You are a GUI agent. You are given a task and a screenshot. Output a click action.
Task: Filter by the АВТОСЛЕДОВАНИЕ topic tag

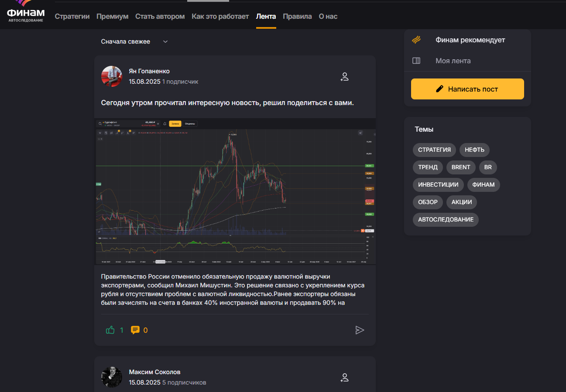click(x=446, y=220)
